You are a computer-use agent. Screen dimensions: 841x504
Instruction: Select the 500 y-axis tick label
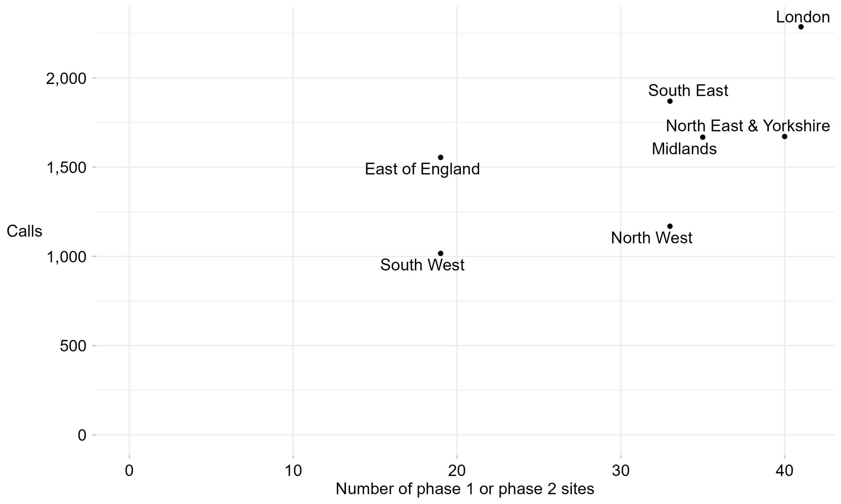coord(73,346)
